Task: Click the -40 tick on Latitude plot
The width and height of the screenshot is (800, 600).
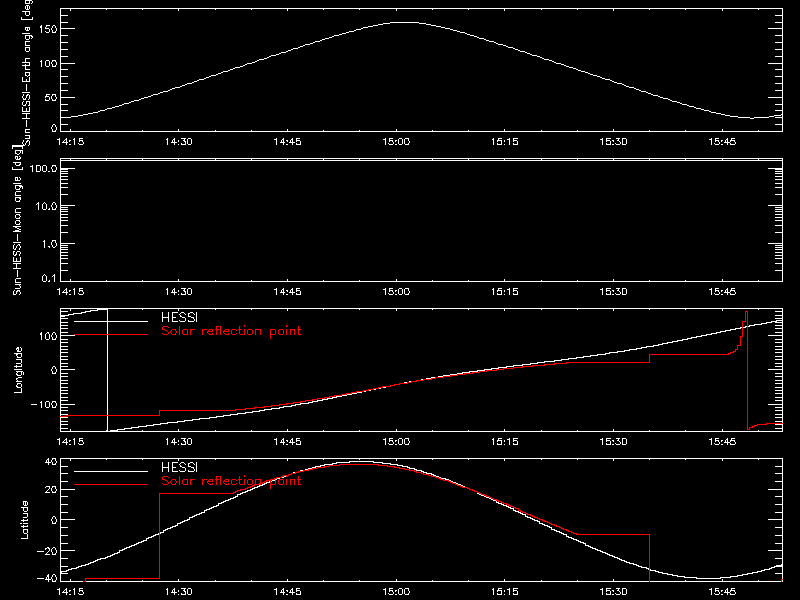Action: pyautogui.click(x=47, y=579)
